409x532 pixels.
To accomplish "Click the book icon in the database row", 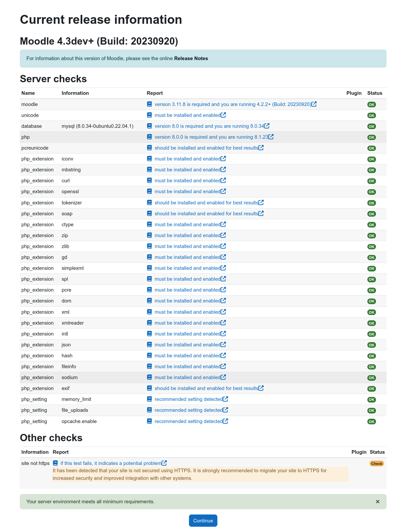I will (x=149, y=126).
